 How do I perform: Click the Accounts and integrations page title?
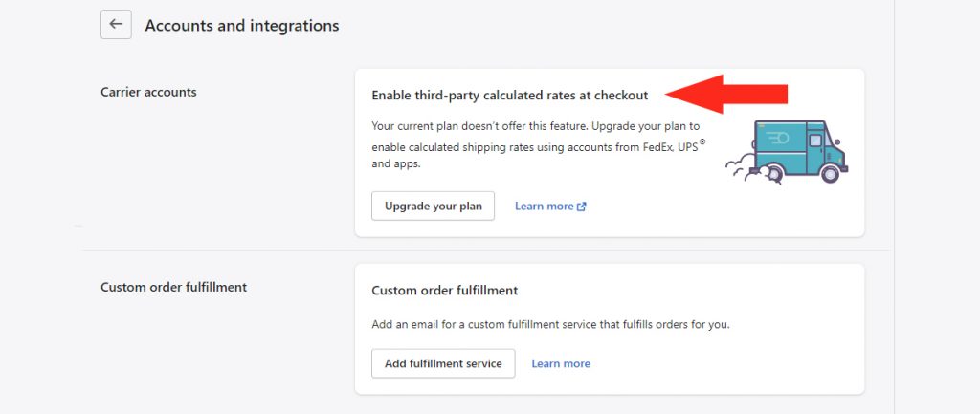coord(242,26)
